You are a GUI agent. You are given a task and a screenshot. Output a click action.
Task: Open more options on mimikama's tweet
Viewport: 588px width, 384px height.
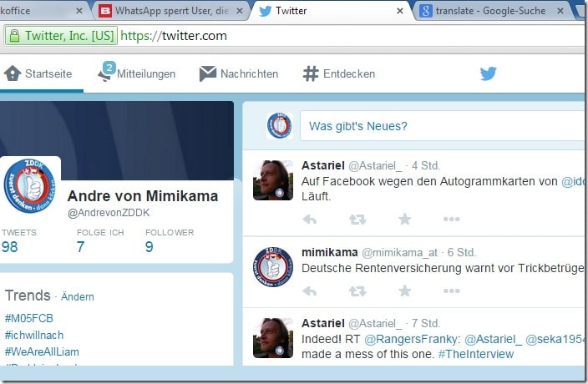click(x=452, y=291)
